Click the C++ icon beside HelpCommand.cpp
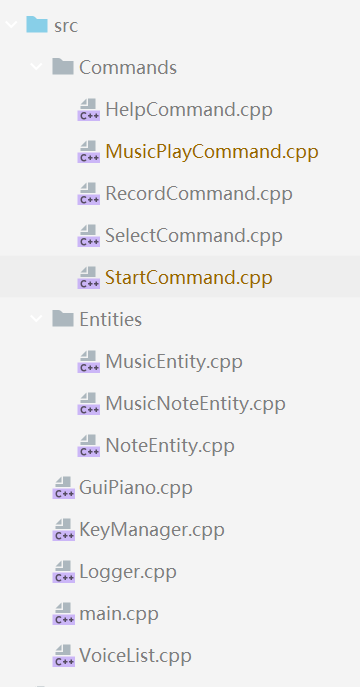Image resolution: width=360 pixels, height=687 pixels. (88, 110)
